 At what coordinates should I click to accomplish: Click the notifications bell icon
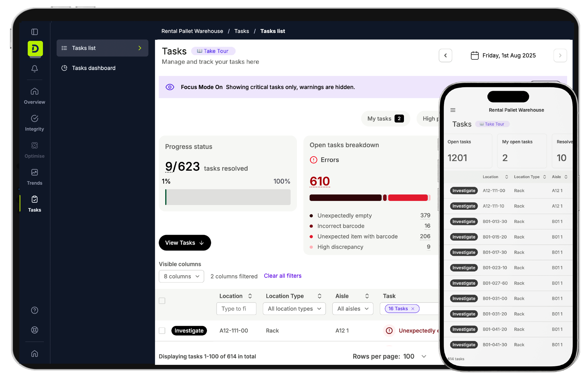pyautogui.click(x=34, y=68)
